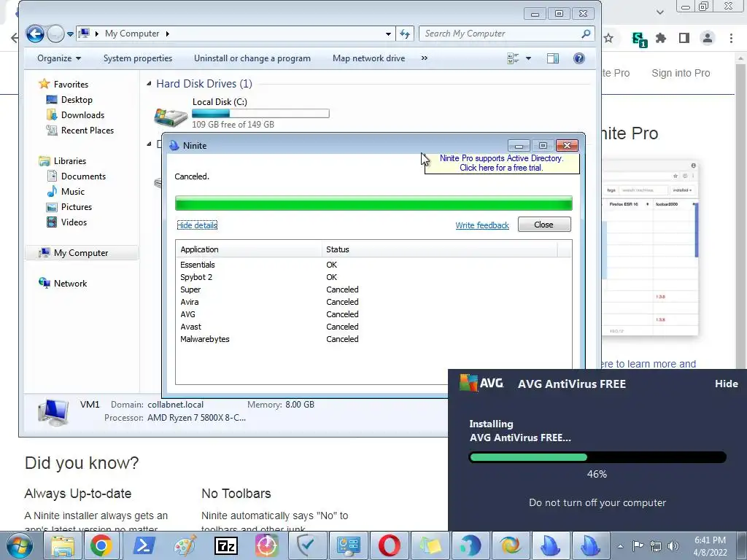The image size is (747, 560).
Task: Click Hide on the AVG installer popup
Action: [x=726, y=384]
